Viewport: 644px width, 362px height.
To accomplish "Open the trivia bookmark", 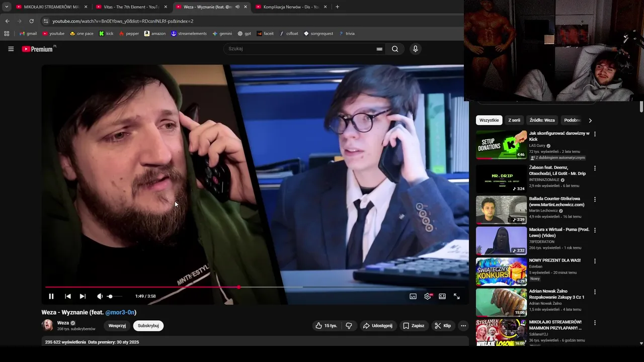I will pos(347,34).
